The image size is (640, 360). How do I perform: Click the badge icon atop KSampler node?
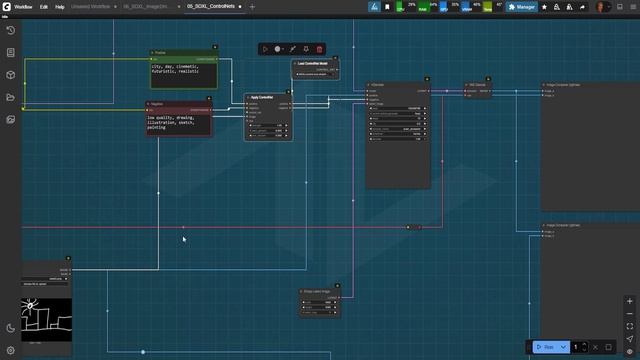tap(427, 79)
